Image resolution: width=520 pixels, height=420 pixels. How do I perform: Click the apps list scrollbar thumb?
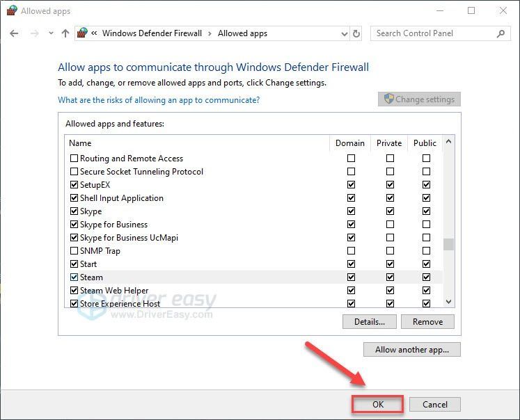click(x=448, y=245)
